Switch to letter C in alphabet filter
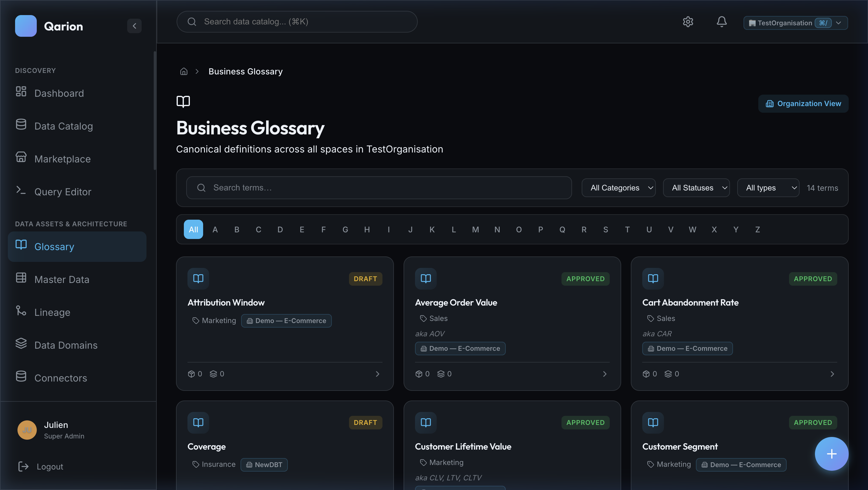This screenshot has width=868, height=490. [x=259, y=230]
